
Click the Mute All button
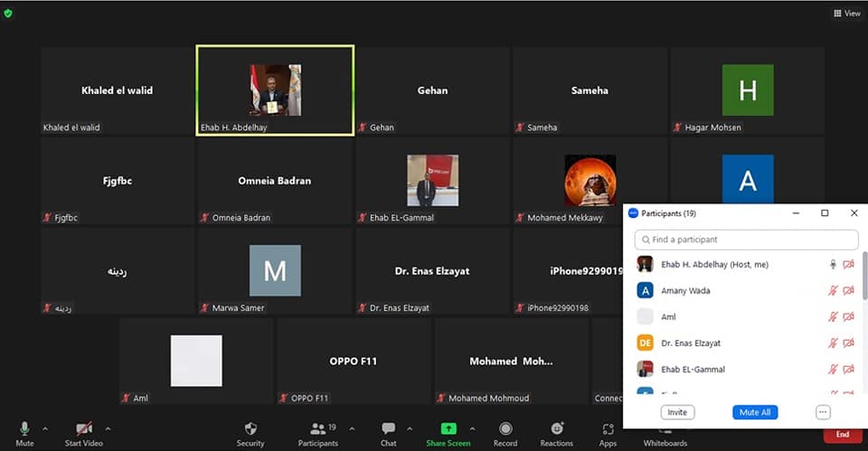click(755, 412)
